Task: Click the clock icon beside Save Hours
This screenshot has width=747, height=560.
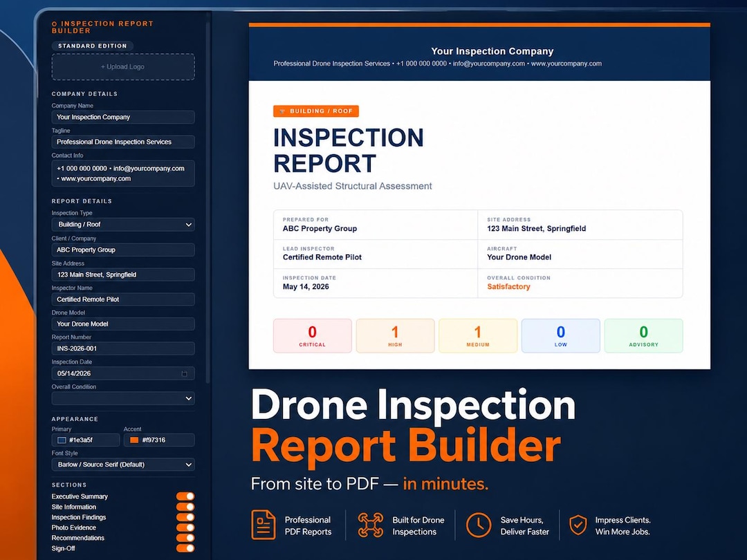Action: (x=479, y=525)
